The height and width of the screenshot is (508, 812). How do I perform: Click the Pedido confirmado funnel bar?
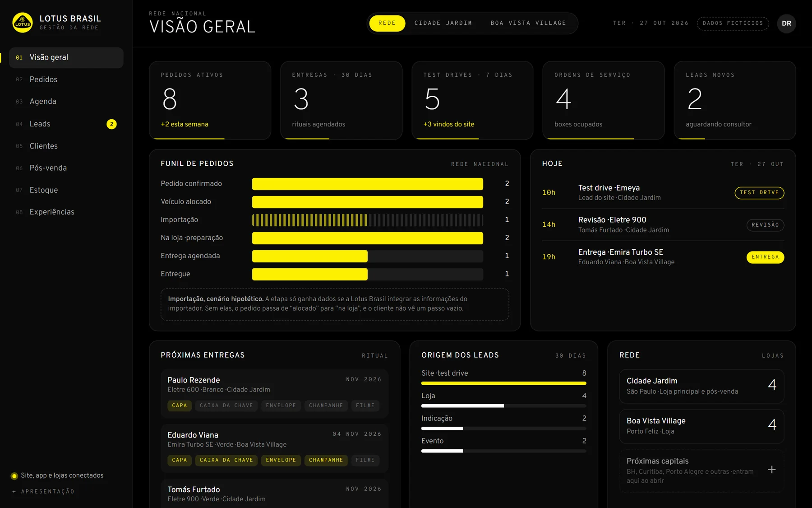coord(368,184)
